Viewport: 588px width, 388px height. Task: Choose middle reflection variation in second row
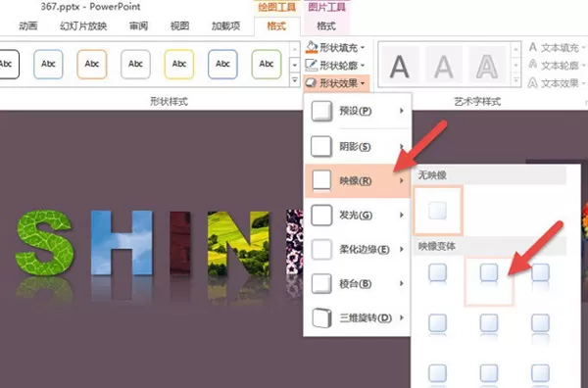click(x=489, y=326)
